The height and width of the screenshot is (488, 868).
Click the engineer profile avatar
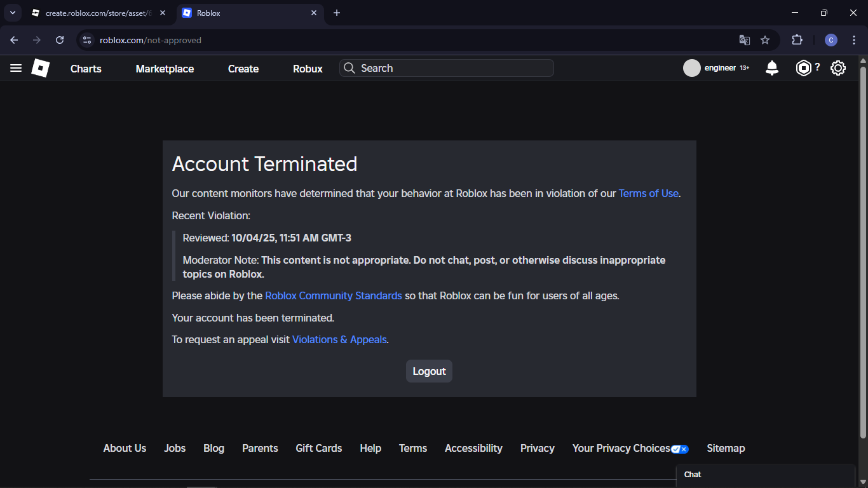coord(692,68)
